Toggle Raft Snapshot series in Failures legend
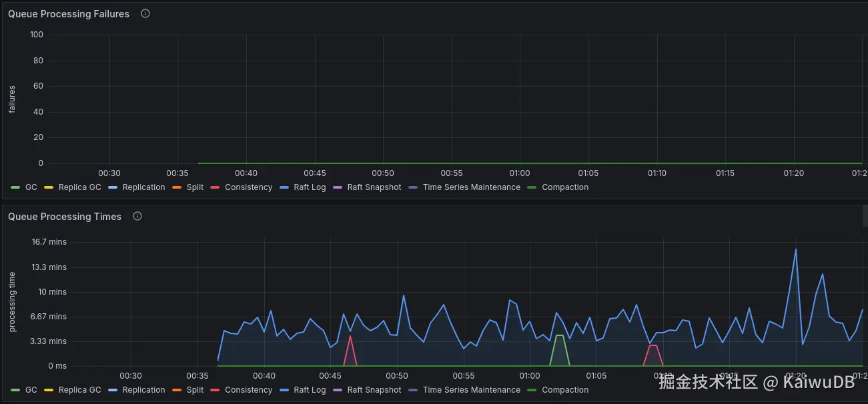 tap(368, 187)
